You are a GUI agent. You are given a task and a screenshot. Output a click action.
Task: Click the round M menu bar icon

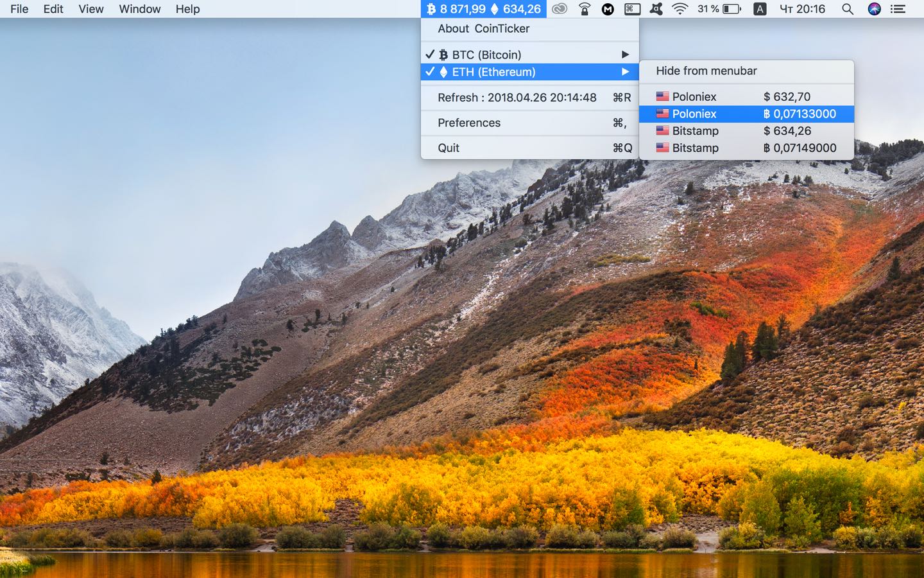coord(608,9)
